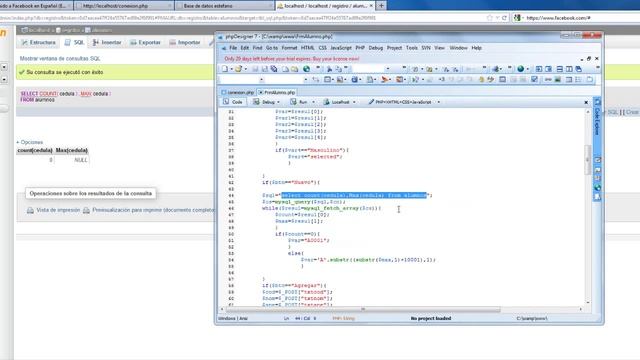The image size is (640, 360).
Task: Click the Mostrar ventana de consultas SQL link
Action: [x=60, y=58]
